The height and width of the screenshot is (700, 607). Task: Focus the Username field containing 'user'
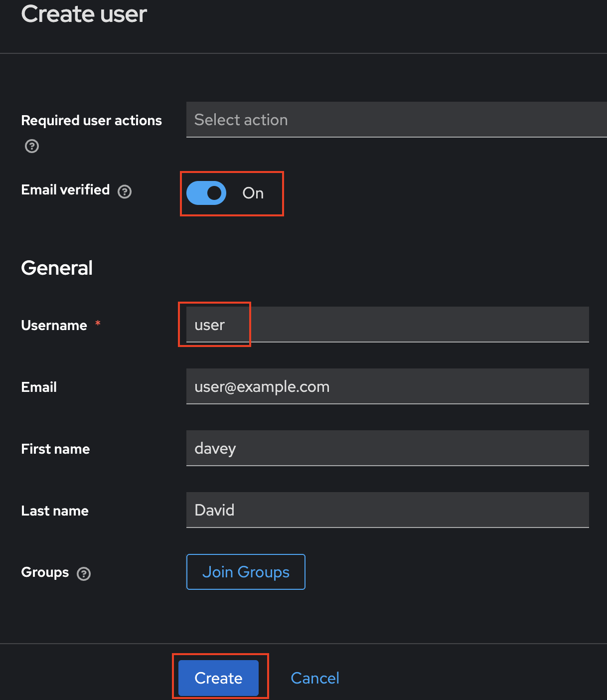387,325
